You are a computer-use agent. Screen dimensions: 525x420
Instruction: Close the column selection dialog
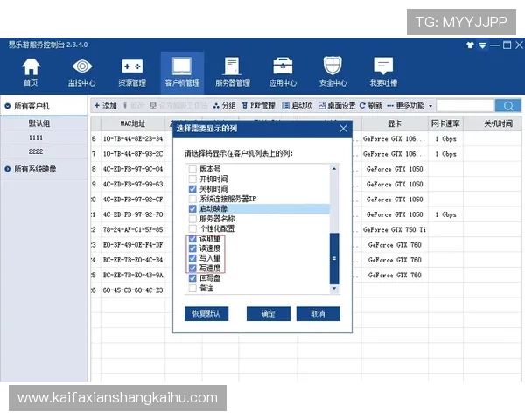click(343, 129)
